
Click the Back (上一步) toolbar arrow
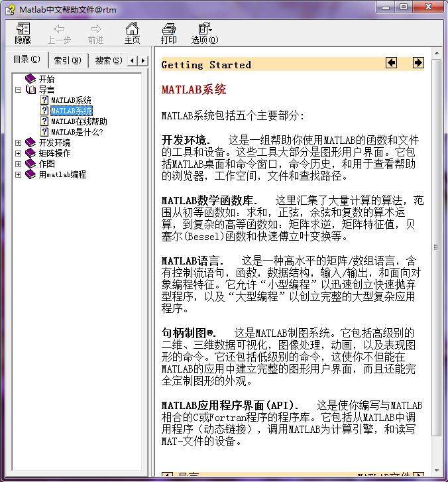point(59,33)
